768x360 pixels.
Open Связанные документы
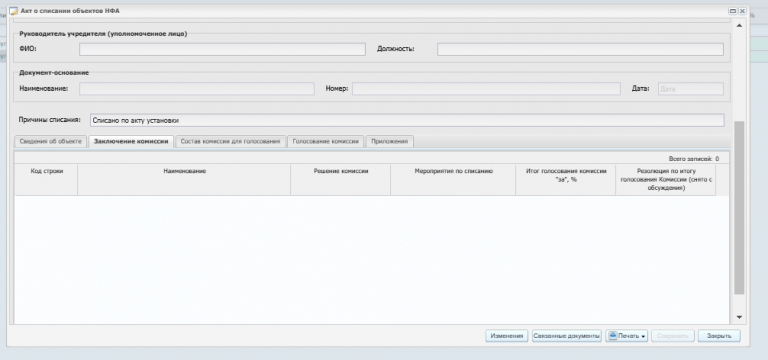click(x=566, y=336)
